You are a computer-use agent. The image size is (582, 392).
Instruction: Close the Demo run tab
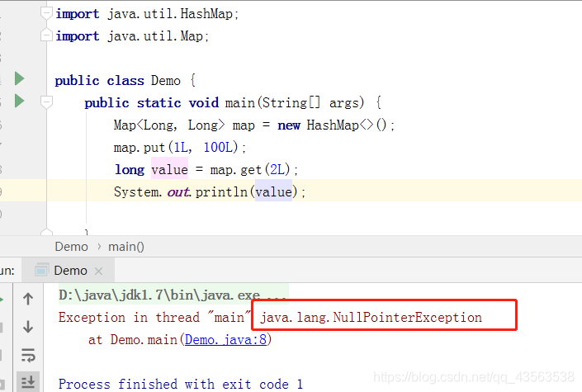click(98, 271)
